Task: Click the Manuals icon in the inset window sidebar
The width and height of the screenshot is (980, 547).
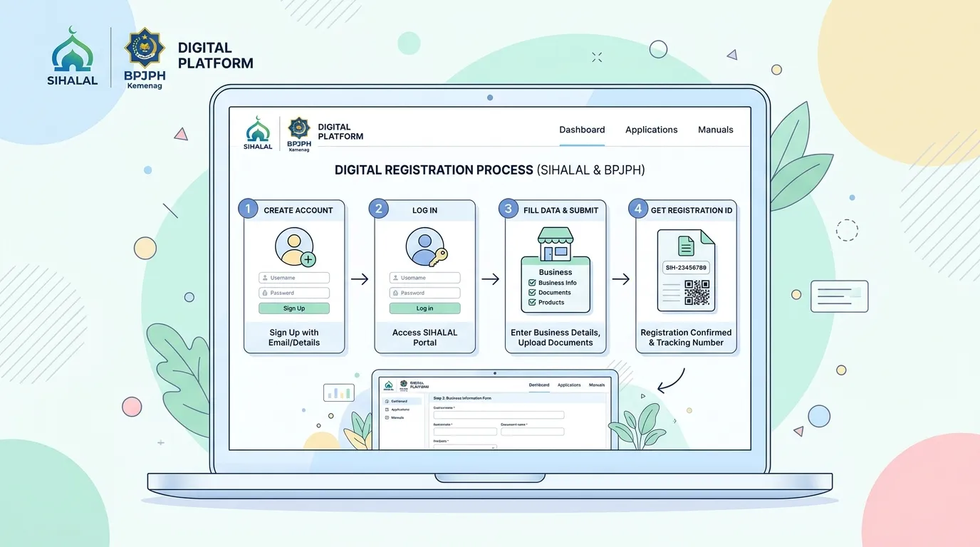Action: (387, 417)
